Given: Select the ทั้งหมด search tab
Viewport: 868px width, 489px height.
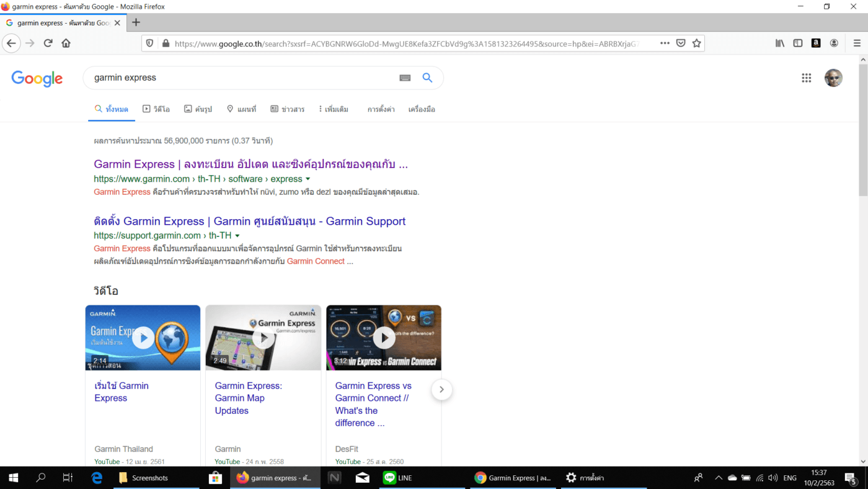Looking at the screenshot, I should point(111,109).
